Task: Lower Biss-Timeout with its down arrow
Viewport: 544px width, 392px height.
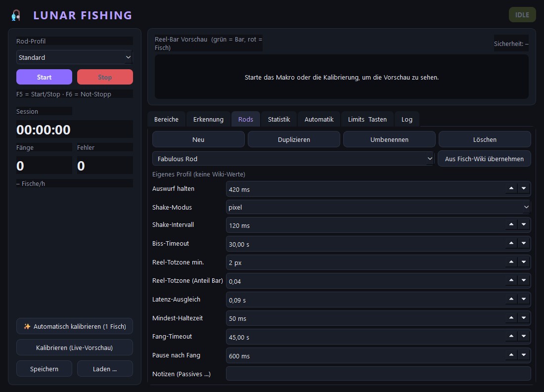Action: tap(524, 243)
